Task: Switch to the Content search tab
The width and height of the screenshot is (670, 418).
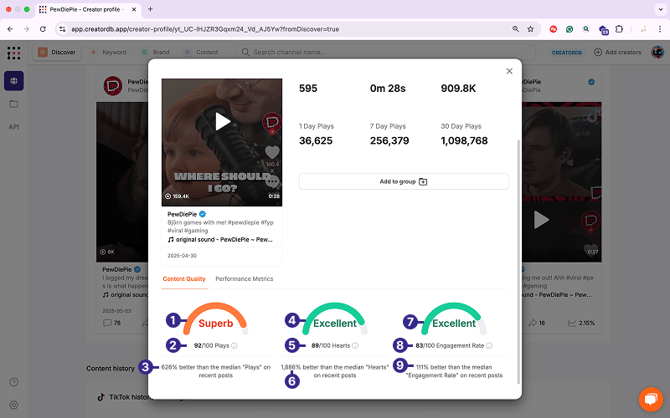Action: click(201, 52)
